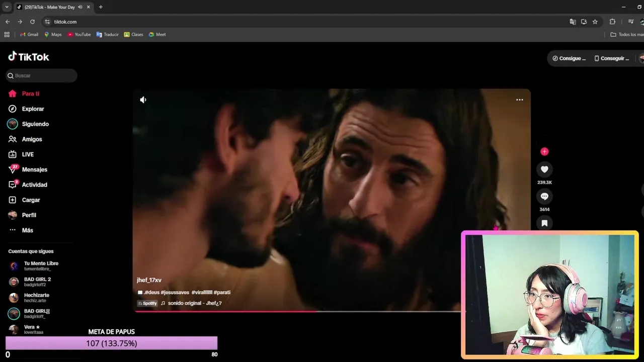Viewport: 644px width, 362px height.
Task: Focus the Buscar search field
Action: coord(41,75)
